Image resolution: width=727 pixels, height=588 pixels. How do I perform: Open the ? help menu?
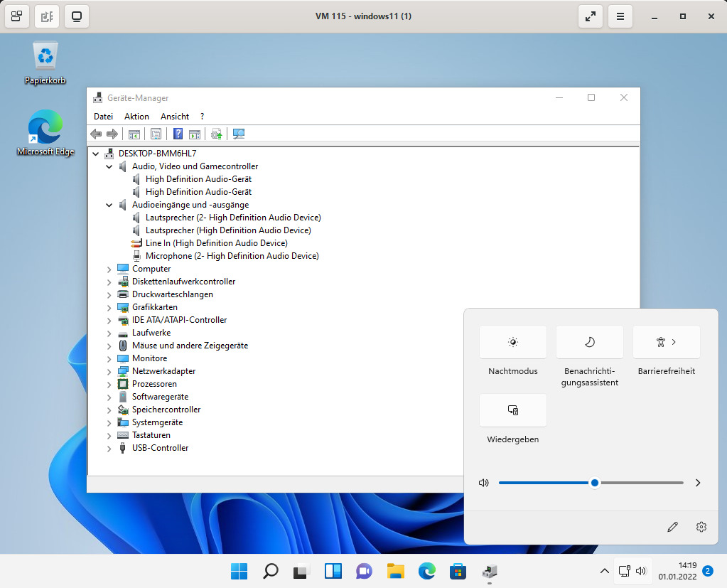[202, 117]
